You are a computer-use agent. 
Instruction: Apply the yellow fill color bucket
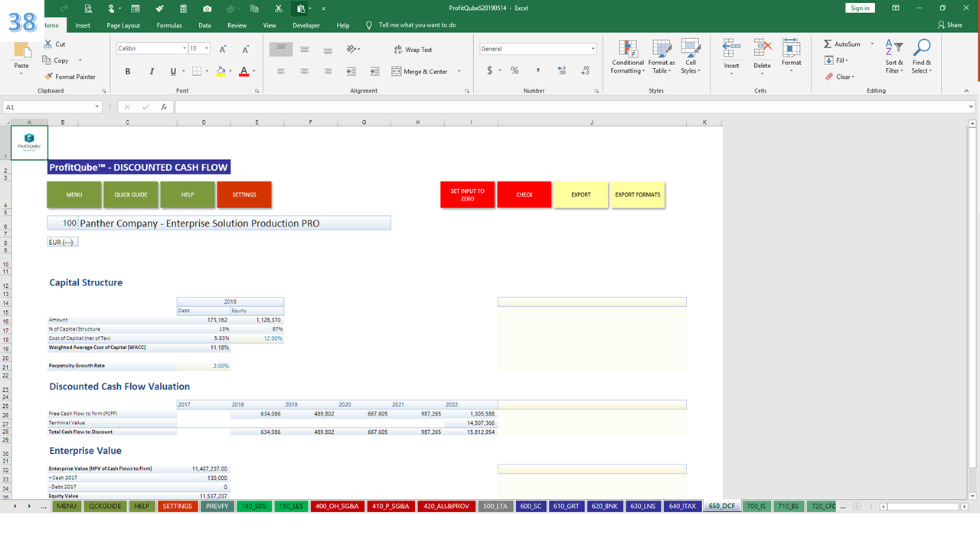click(x=220, y=71)
